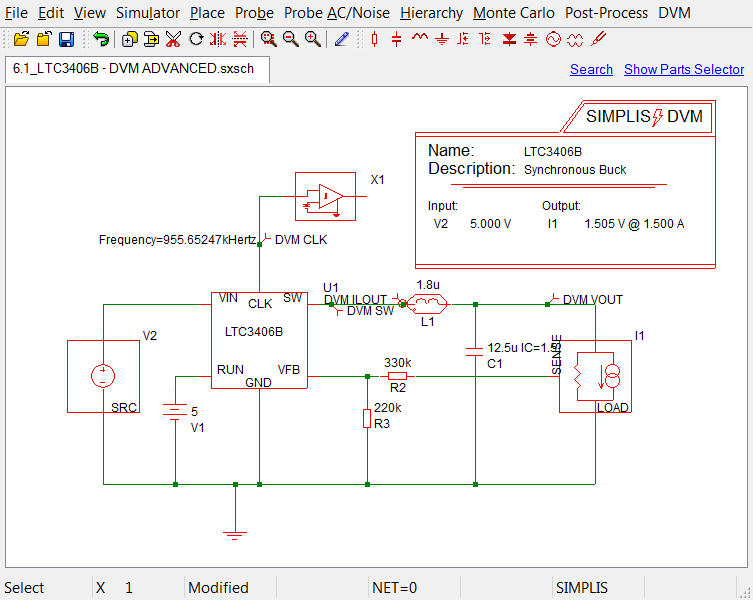Select the Cut scissors tool
The image size is (753, 600).
coord(174,39)
